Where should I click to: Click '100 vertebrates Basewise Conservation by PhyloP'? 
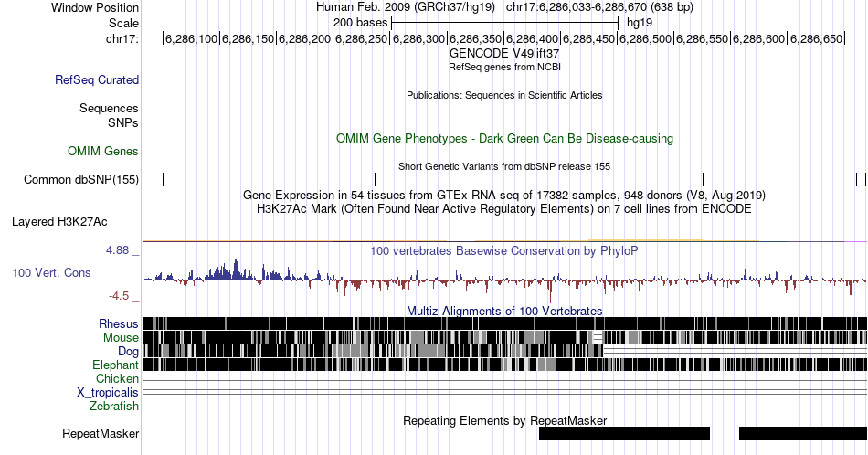pyautogui.click(x=504, y=250)
